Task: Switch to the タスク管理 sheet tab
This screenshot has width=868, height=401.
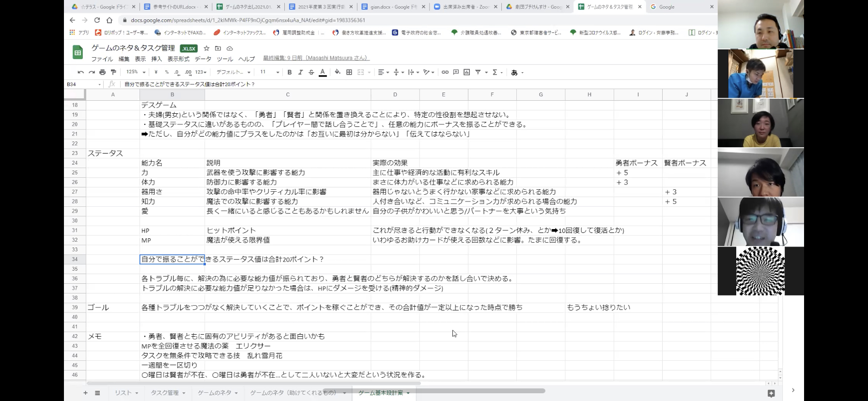Action: click(x=165, y=393)
